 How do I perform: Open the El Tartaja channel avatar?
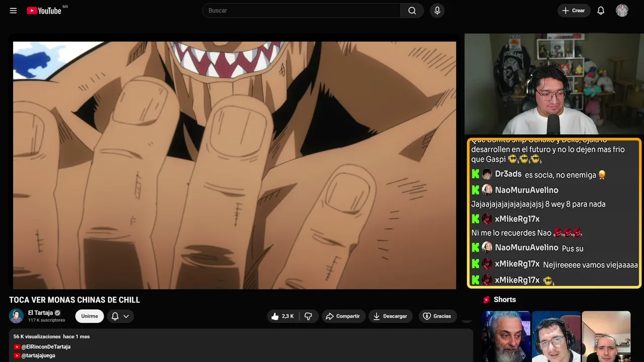tap(17, 316)
